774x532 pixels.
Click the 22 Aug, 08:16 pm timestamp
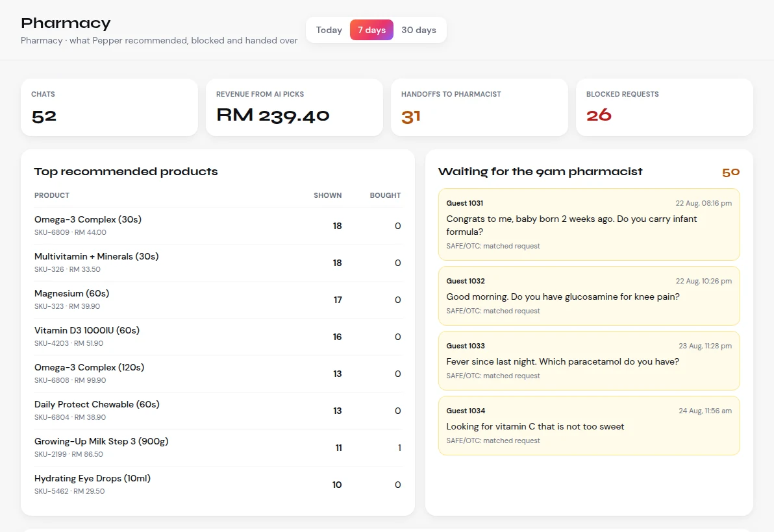[x=703, y=203]
